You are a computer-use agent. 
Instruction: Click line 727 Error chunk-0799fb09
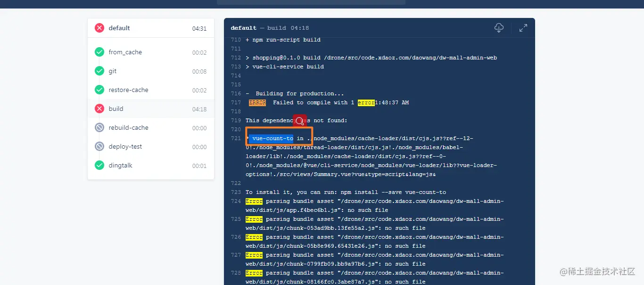pos(375,260)
